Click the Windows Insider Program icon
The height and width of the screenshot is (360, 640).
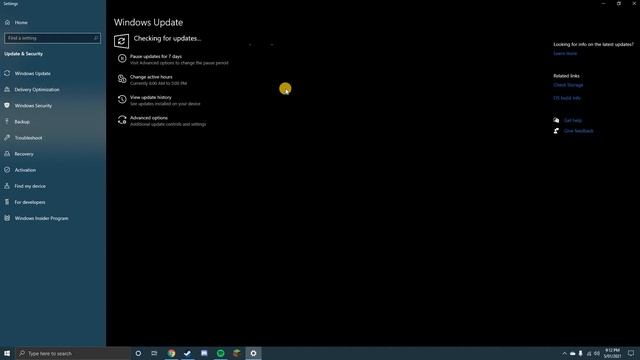(x=7, y=218)
